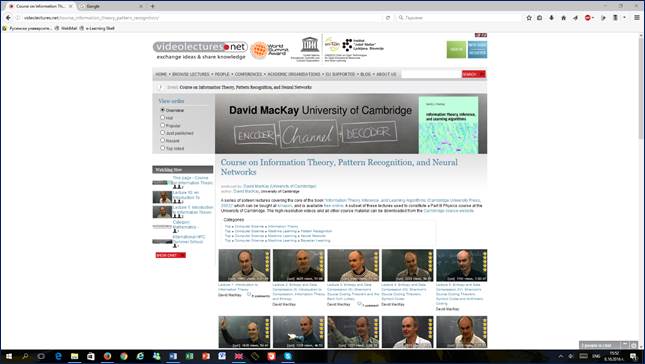Open Firefox from the taskbar
The image size is (645, 364).
pyautogui.click(x=107, y=356)
